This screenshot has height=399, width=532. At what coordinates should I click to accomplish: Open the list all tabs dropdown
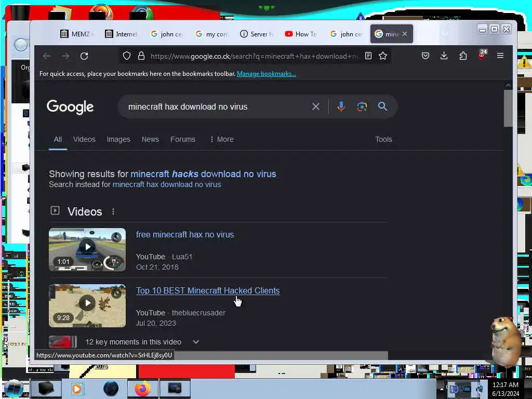pyautogui.click(x=445, y=34)
